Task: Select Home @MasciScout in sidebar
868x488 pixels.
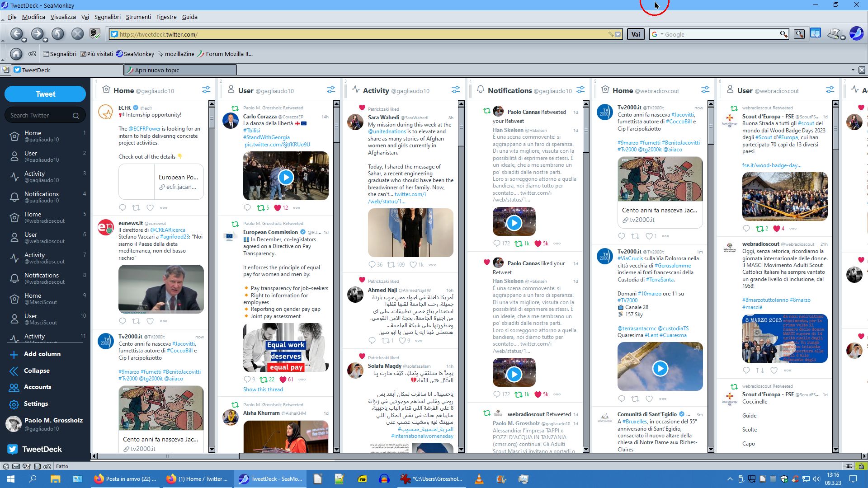Action: pos(45,298)
